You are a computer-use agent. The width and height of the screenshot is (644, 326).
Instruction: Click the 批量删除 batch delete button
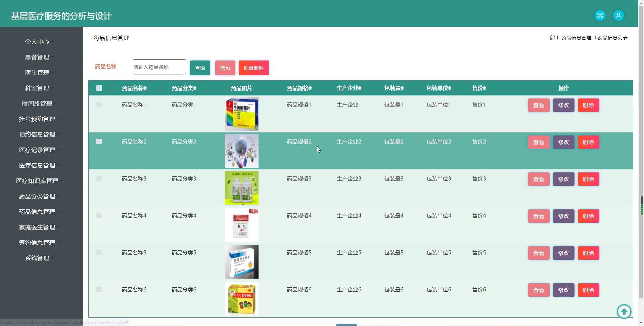(254, 68)
